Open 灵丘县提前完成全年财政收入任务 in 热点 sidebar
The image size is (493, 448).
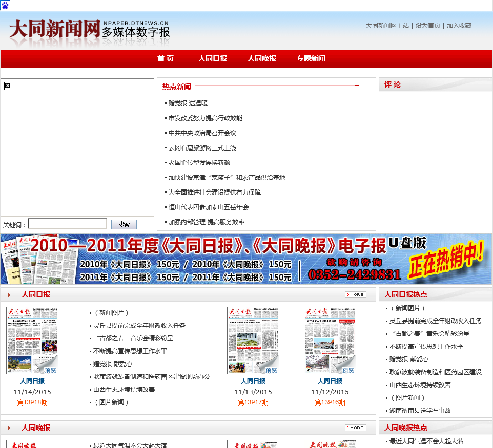[x=436, y=321]
